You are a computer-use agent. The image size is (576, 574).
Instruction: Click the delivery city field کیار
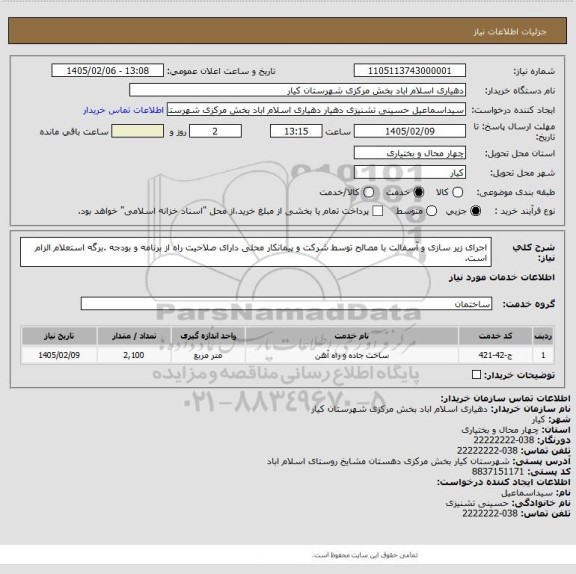pos(410,173)
